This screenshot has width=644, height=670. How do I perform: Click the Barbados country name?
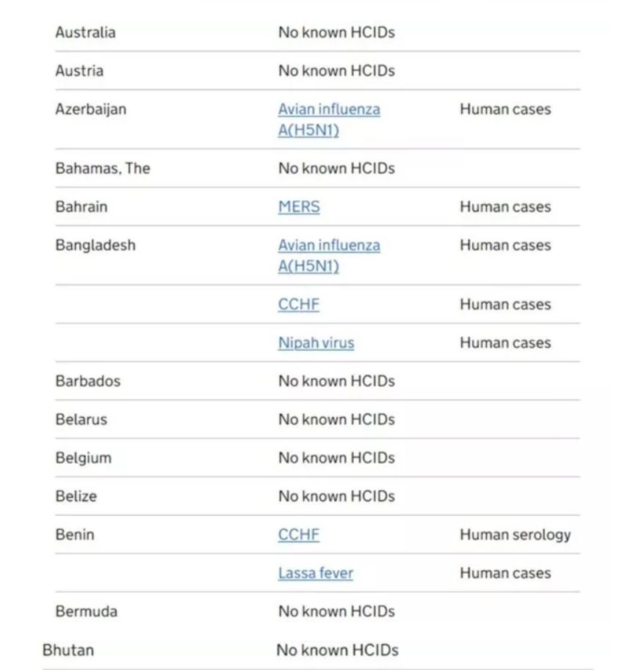(x=87, y=381)
